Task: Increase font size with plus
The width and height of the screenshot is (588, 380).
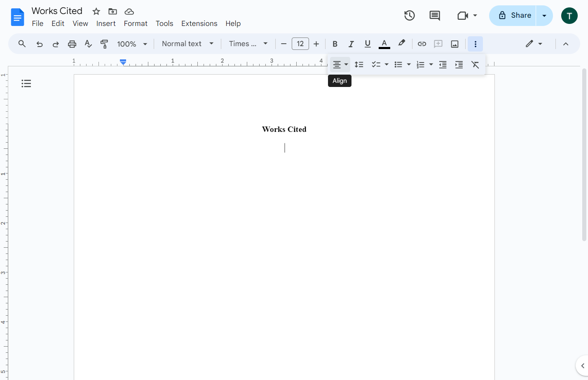Action: click(316, 44)
